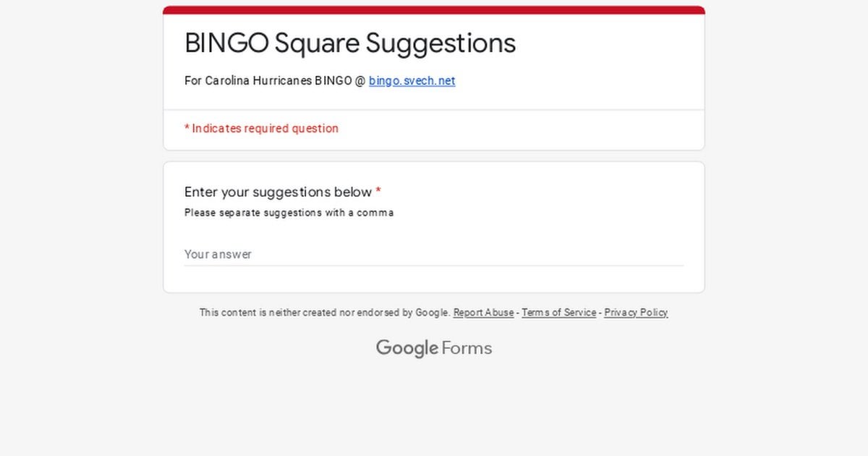Click the Indicates required question notice
The width and height of the screenshot is (868, 456).
[x=261, y=128]
